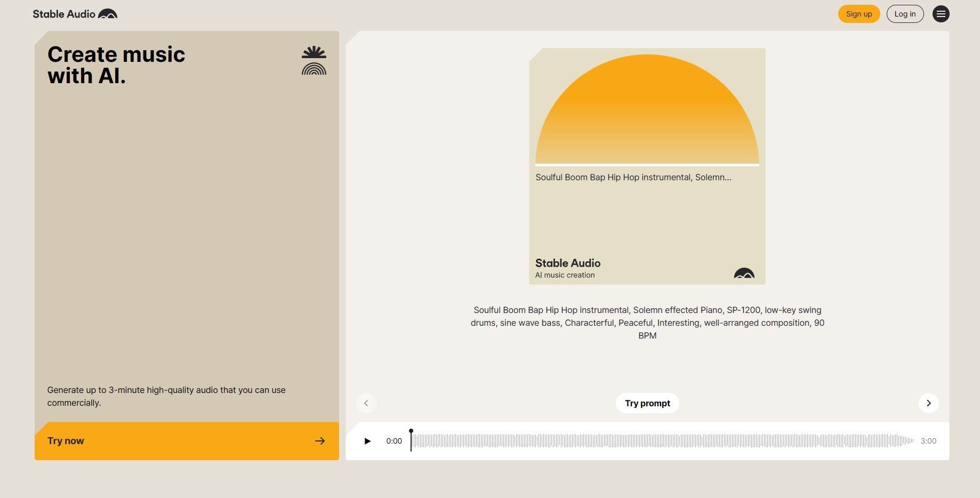Click the playhead marker on the waveform
980x498 pixels.
[x=411, y=440]
